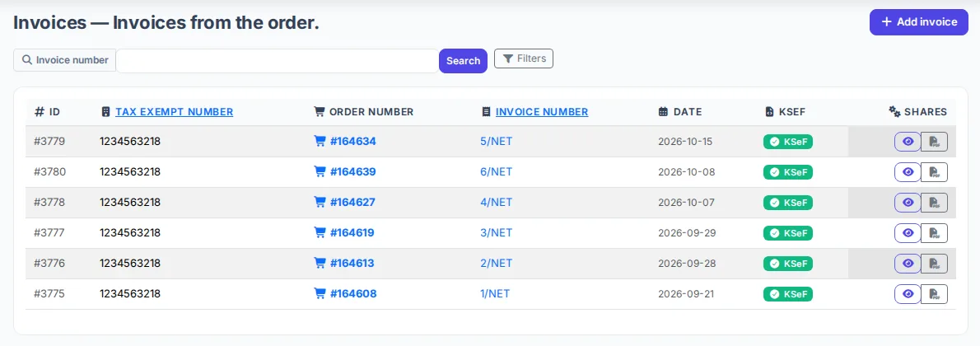This screenshot has height=346, width=980.
Task: Click date 2026-09-21
Action: coord(685,293)
